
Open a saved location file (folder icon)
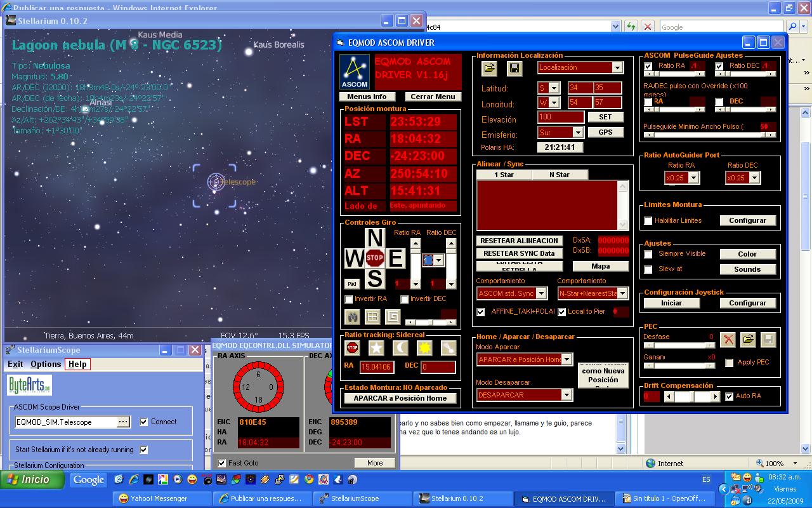(x=489, y=68)
